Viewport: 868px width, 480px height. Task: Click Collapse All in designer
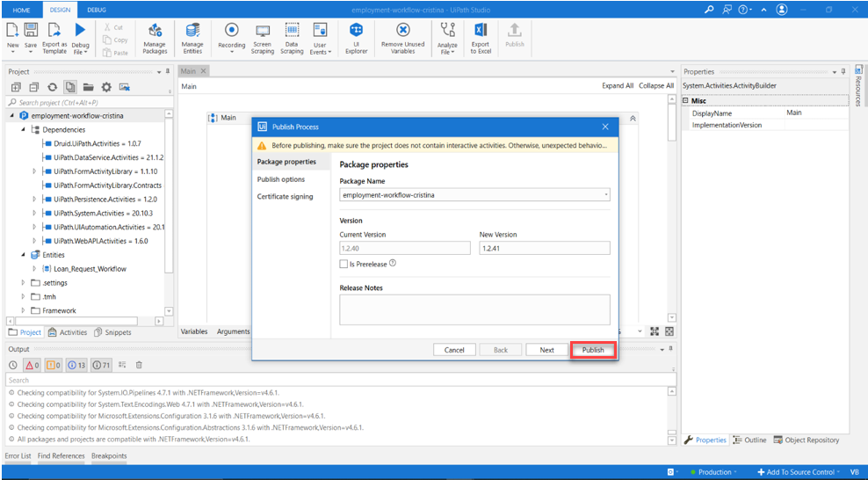656,86
